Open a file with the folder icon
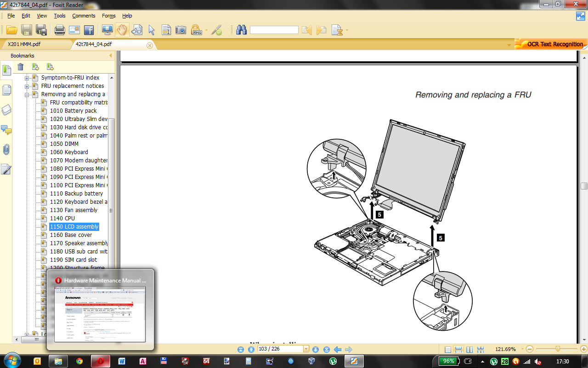Image resolution: width=588 pixels, height=368 pixels. 12,30
